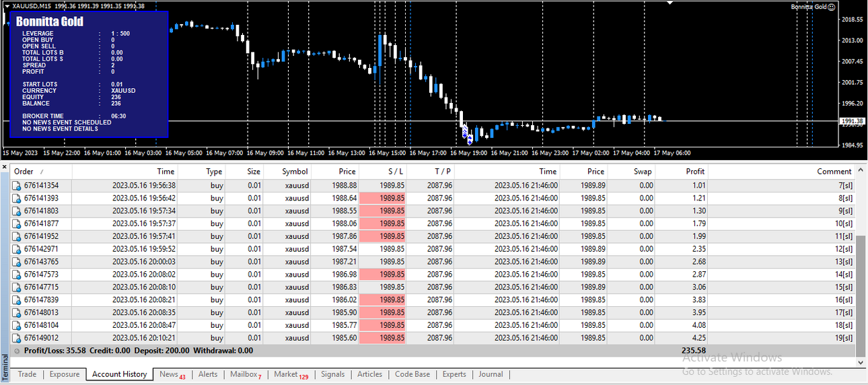Screen dimensions: 868x385
Task: Sort by the Profit column header
Action: pos(681,172)
